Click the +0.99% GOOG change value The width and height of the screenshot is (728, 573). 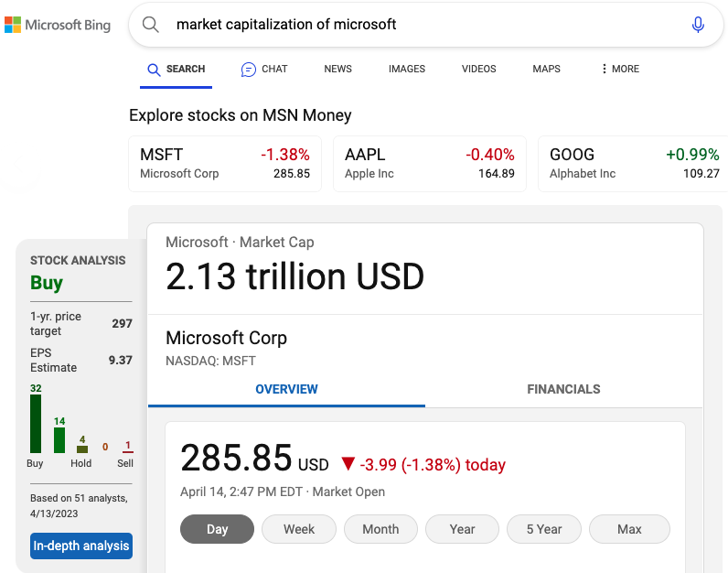click(692, 155)
